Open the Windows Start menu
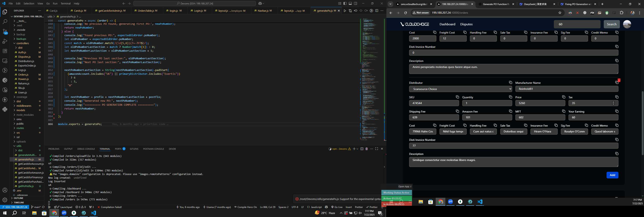Screen dimensions: 644x217 (4, 213)
